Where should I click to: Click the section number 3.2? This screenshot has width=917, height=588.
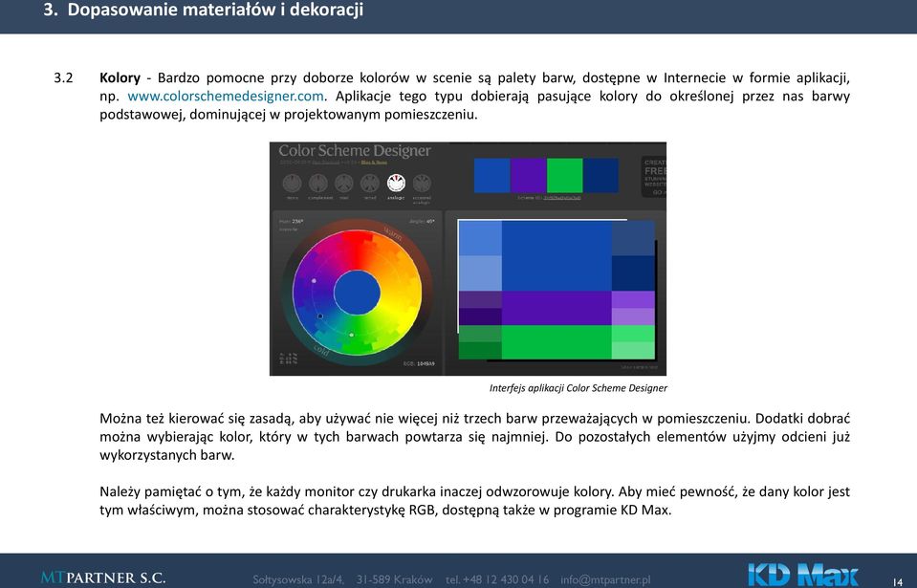63,77
